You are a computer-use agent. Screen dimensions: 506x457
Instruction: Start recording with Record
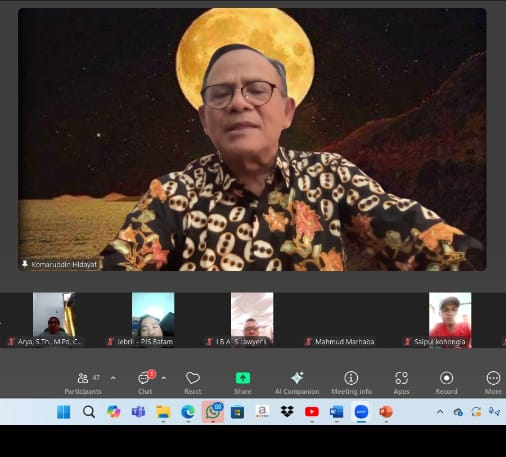(446, 383)
